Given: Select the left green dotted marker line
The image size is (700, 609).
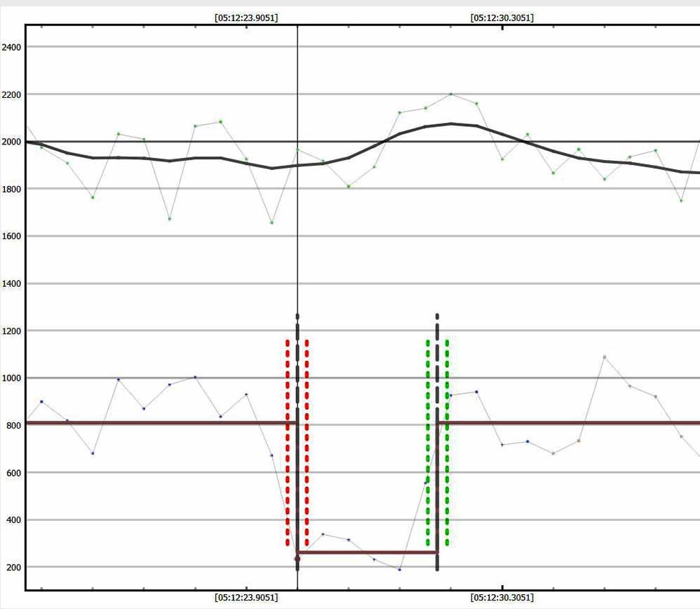Looking at the screenshot, I should (x=428, y=443).
